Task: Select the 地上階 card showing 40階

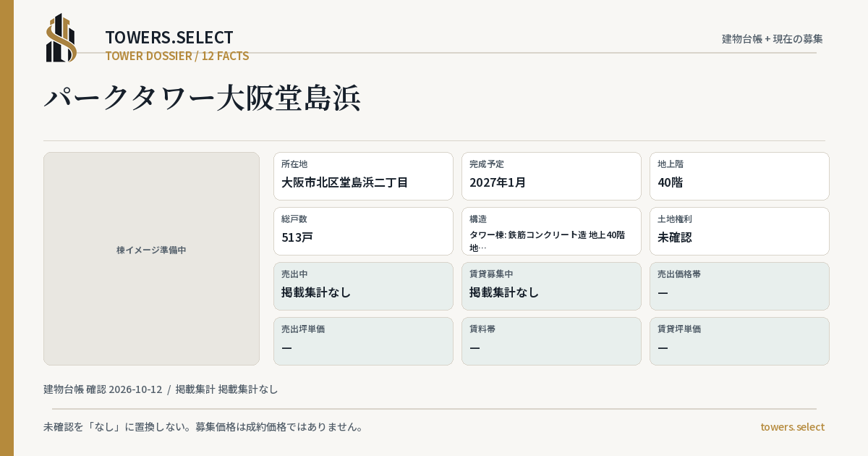Action: tap(739, 176)
